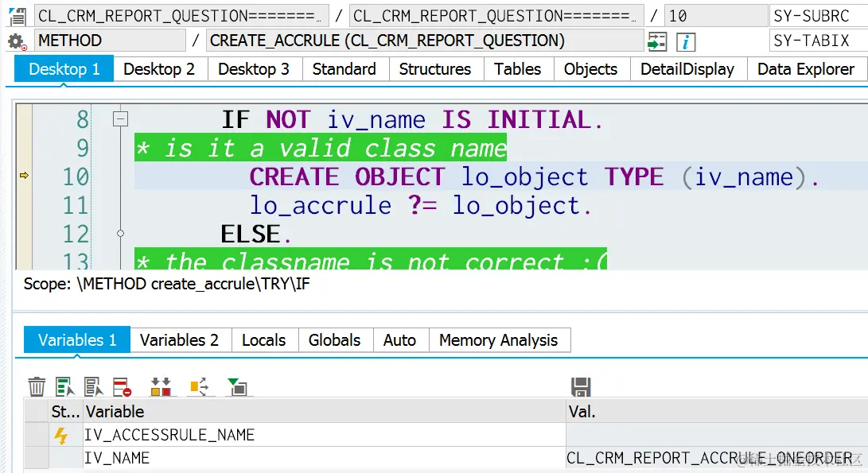Open the DetailDisplay tab
The image size is (868, 473).
pos(687,69)
